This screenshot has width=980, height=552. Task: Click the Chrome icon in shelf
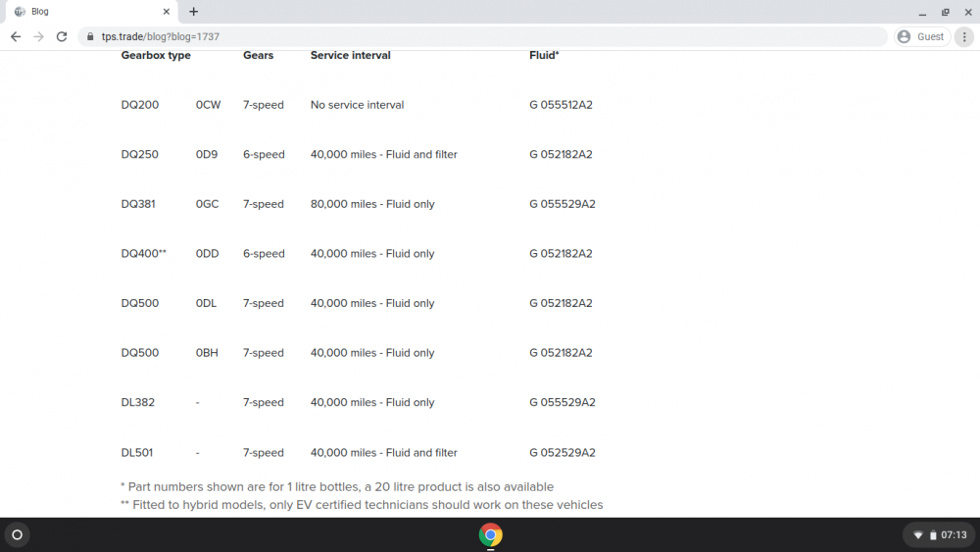(x=491, y=535)
